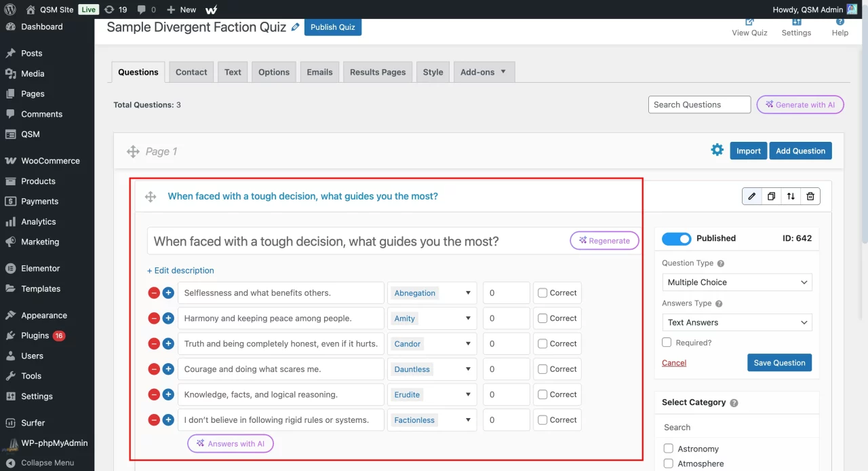Switch to the Text tab

point(233,72)
